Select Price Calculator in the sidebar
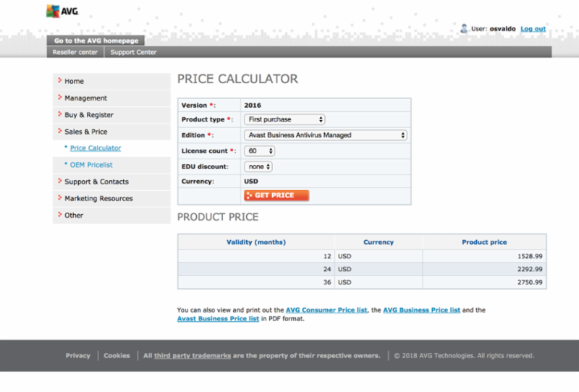579x392 pixels. [x=96, y=148]
